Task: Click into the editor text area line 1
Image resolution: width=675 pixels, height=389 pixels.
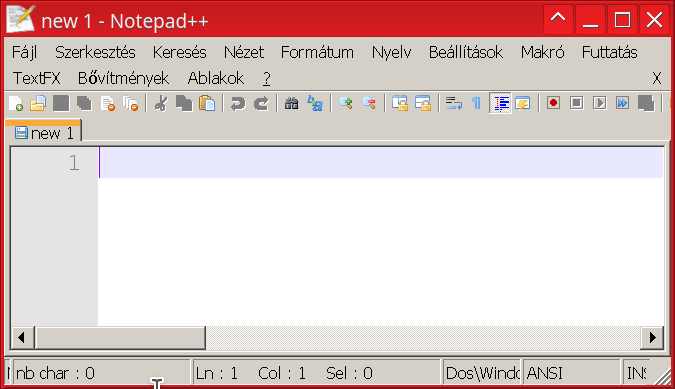Action: [381, 163]
